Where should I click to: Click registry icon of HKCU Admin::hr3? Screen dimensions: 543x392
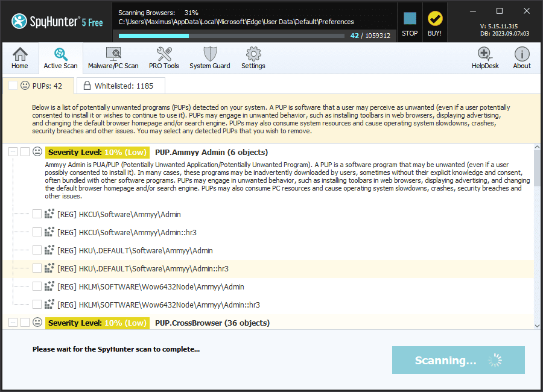point(49,232)
